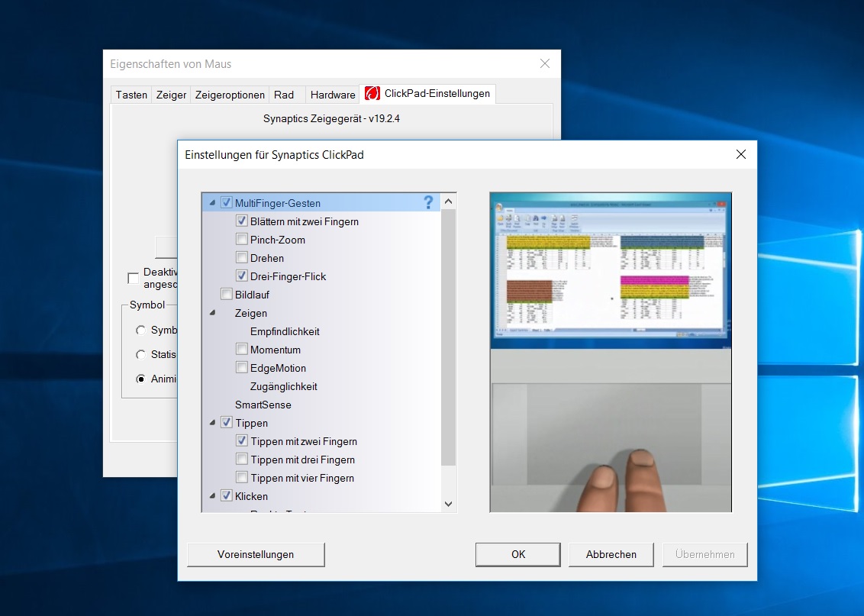The image size is (864, 616).
Task: Select the SmartSense tree item
Action: click(x=263, y=405)
